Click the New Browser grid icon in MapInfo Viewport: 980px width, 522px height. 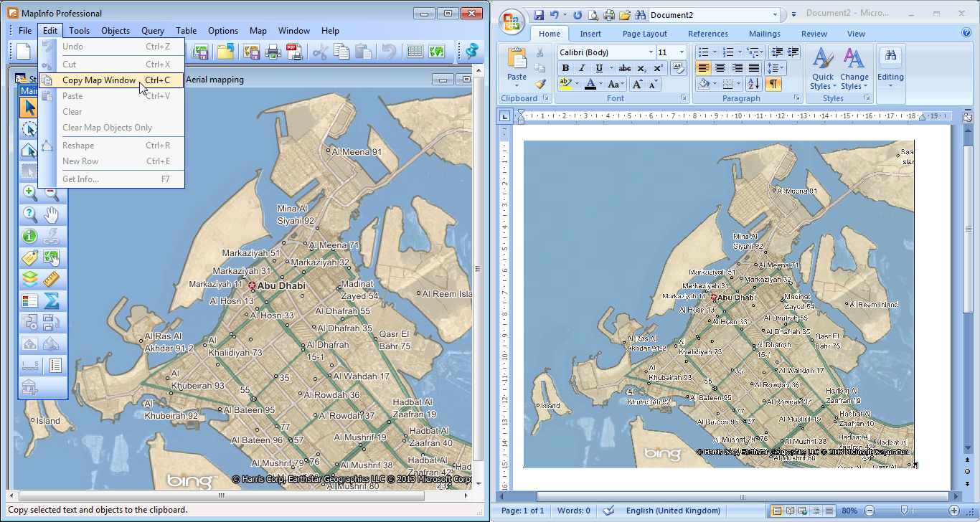pos(415,52)
